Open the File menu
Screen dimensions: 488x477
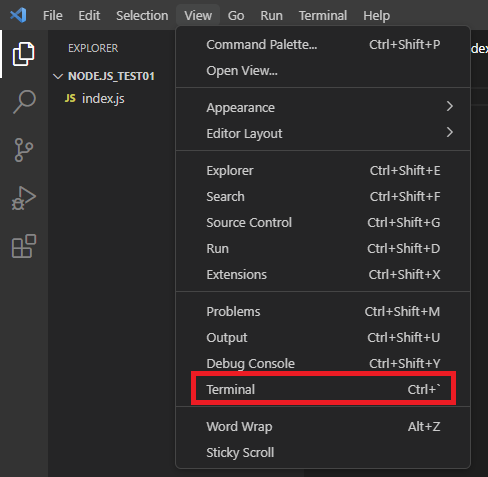coord(53,16)
